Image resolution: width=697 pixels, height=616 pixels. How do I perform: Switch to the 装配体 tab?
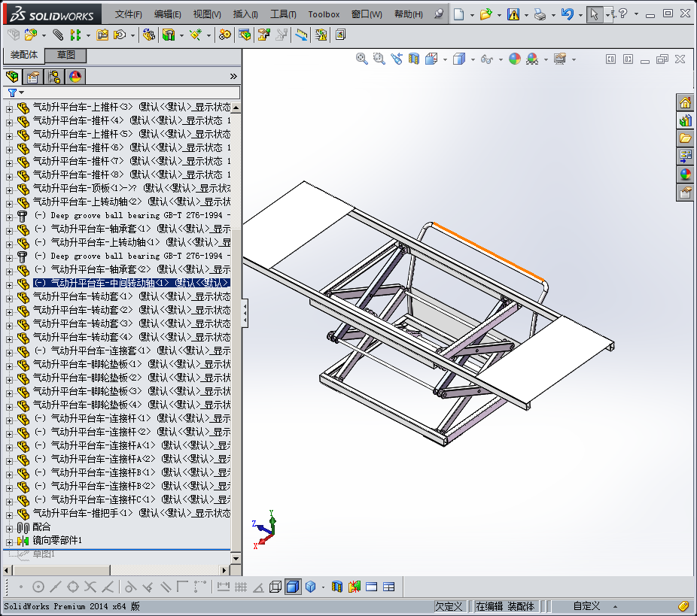(x=24, y=55)
